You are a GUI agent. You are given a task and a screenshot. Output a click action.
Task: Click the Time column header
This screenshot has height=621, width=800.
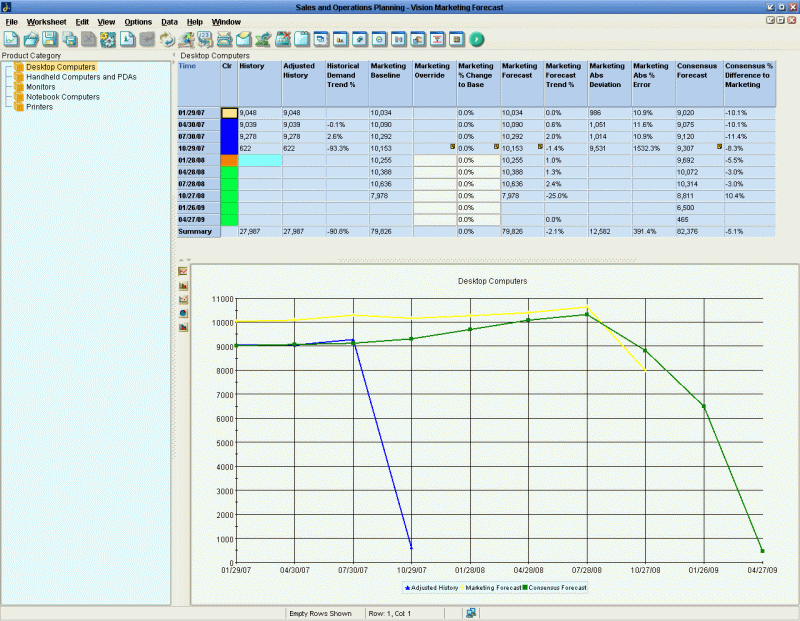[x=199, y=84]
